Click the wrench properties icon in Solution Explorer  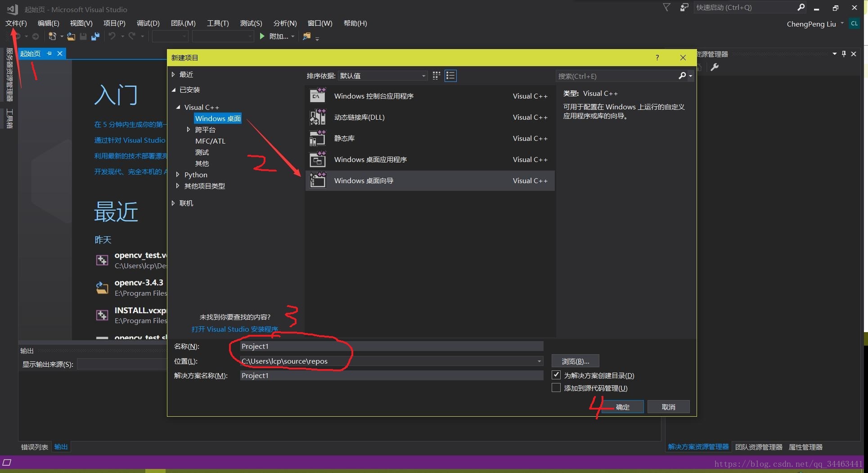715,67
